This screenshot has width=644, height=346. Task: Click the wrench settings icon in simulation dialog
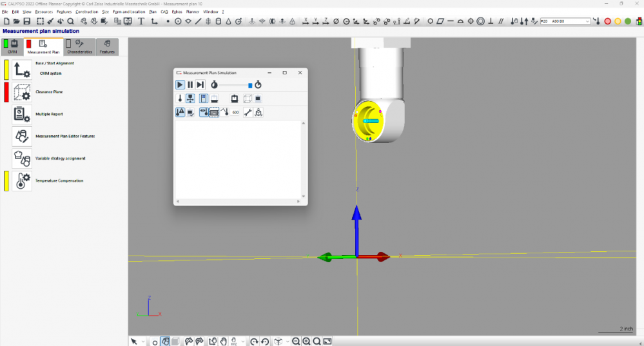[247, 112]
